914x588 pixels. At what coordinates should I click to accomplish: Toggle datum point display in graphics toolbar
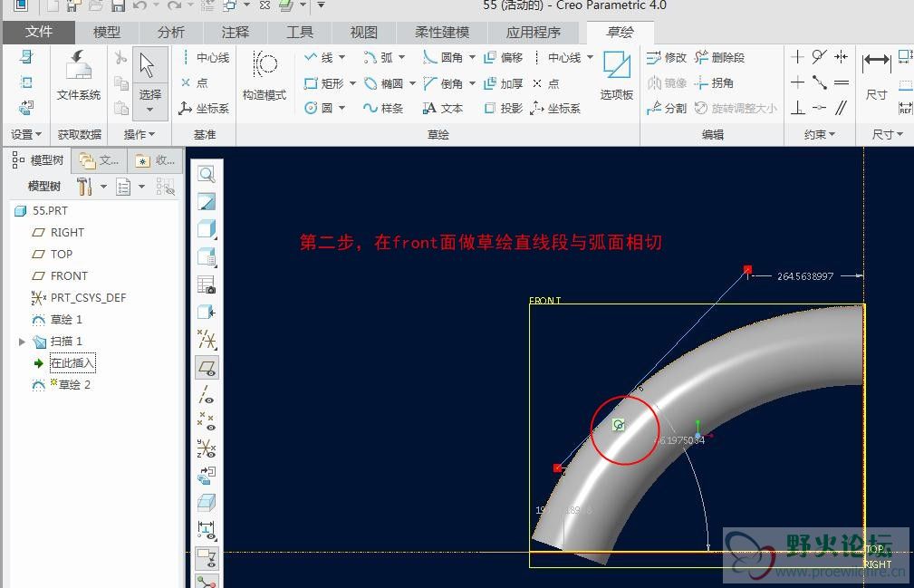pos(207,421)
